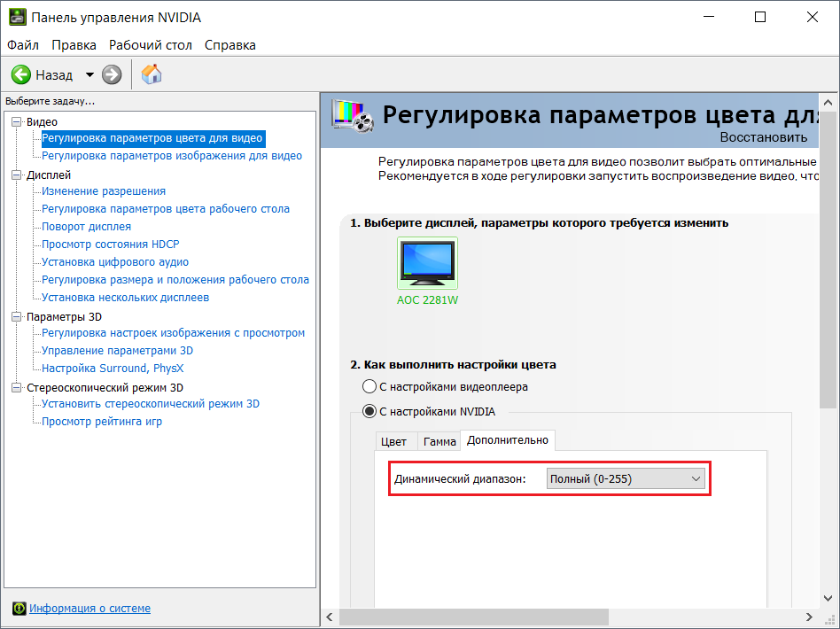Click the grey Forward arrow icon

coord(112,74)
